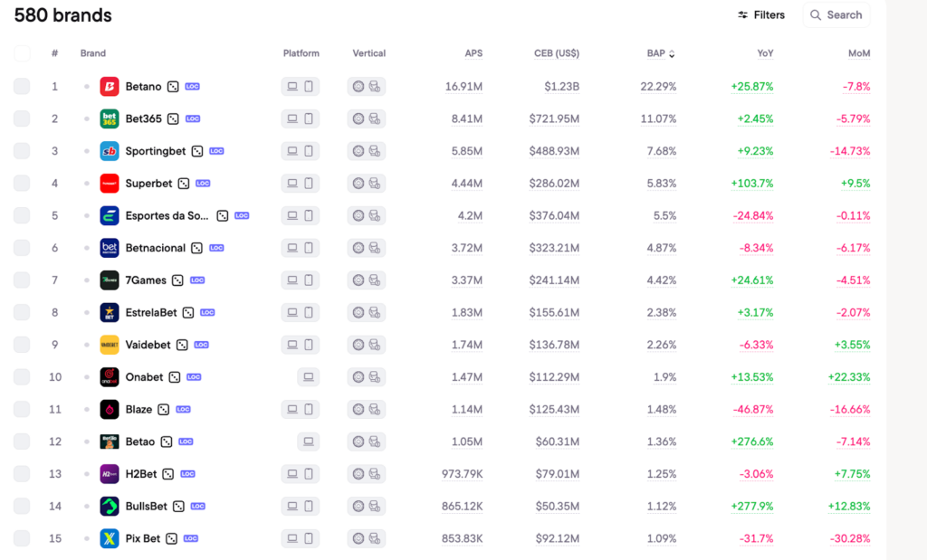The height and width of the screenshot is (560, 927).
Task: Select the 7Games row checkbox
Action: pyautogui.click(x=22, y=280)
